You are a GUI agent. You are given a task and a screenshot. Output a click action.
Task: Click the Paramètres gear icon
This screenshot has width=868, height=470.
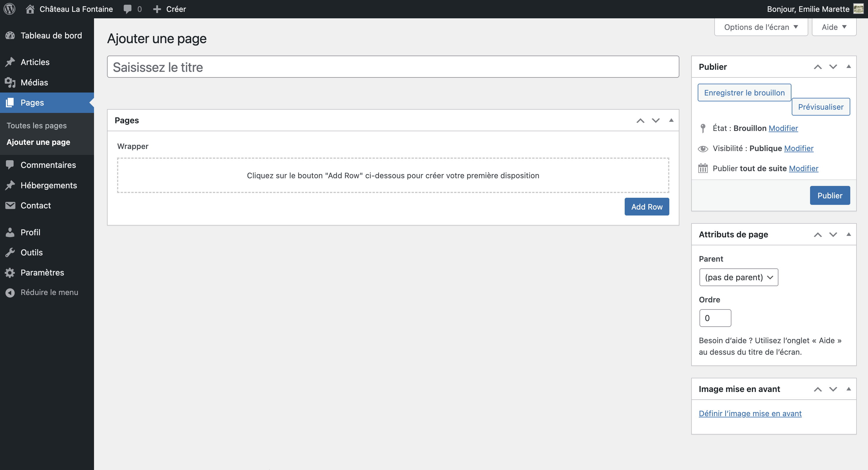9,273
